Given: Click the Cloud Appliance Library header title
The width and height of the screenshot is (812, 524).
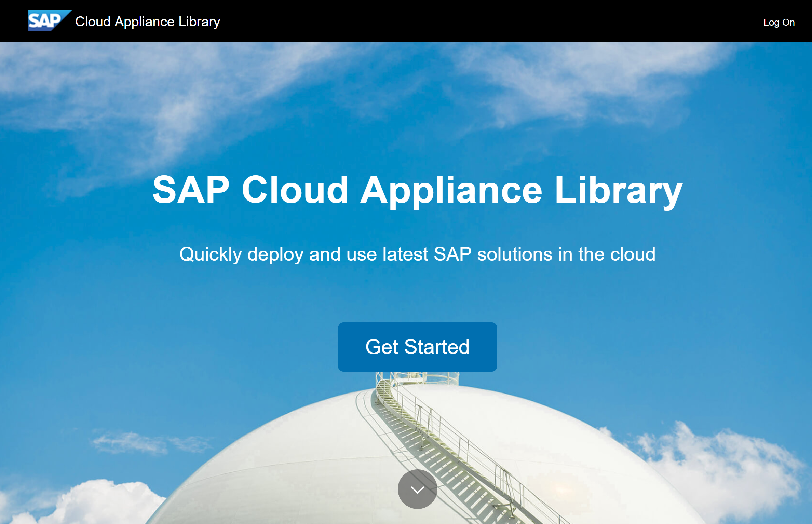Looking at the screenshot, I should [x=148, y=22].
